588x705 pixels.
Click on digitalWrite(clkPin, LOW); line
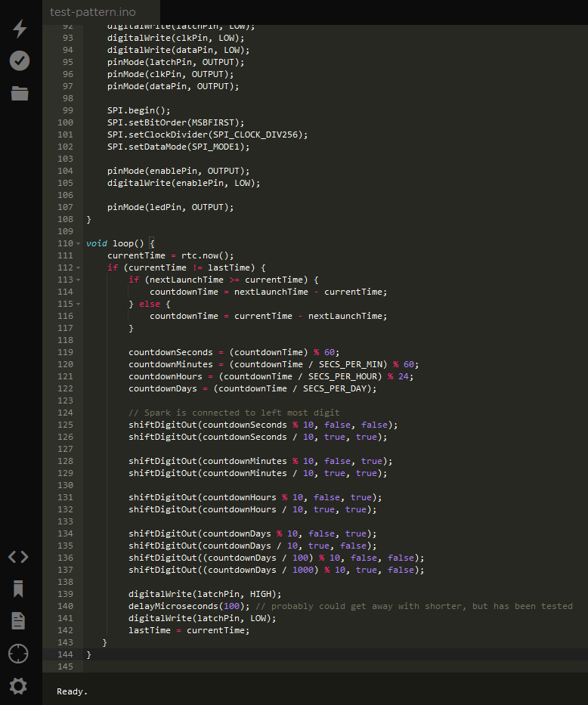[175, 39]
